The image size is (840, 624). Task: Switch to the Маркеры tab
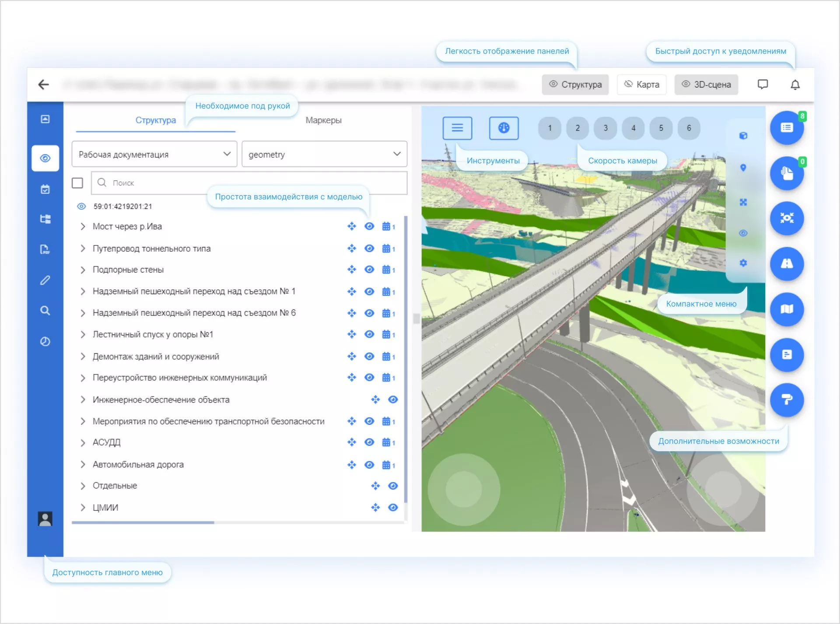(323, 120)
